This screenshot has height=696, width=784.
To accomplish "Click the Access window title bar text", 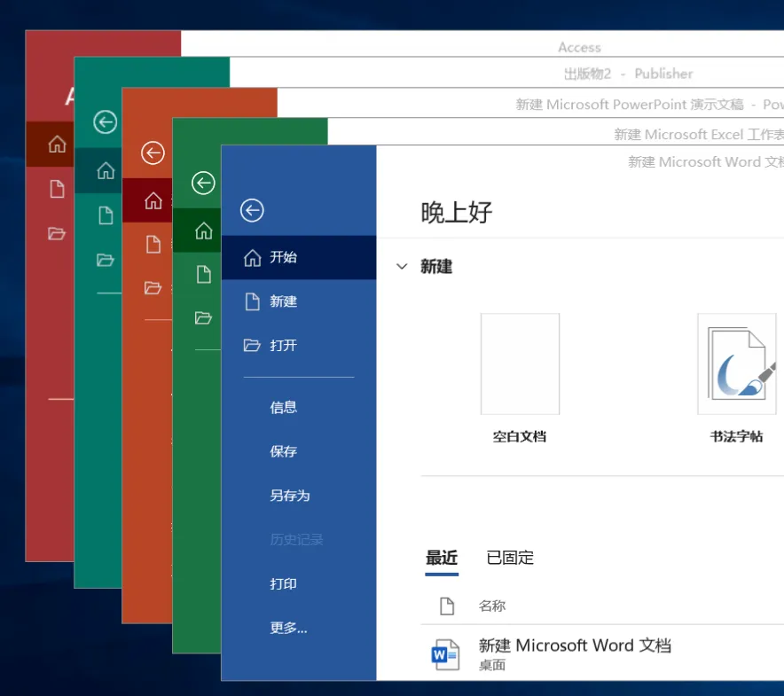I will [x=579, y=48].
